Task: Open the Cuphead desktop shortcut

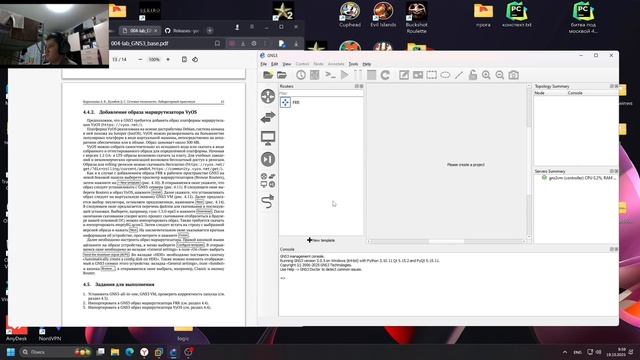Action: (x=350, y=14)
